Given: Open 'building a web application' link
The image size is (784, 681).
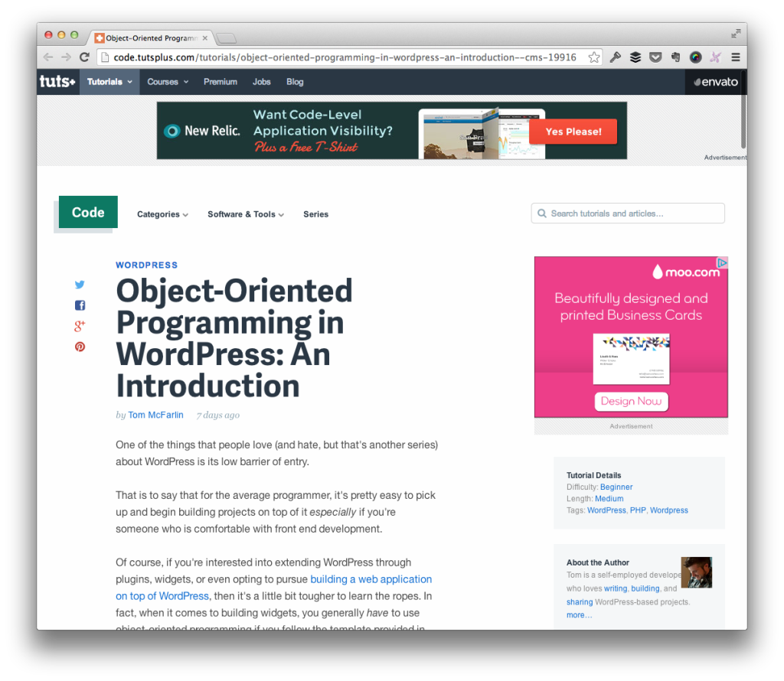Looking at the screenshot, I should (371, 579).
